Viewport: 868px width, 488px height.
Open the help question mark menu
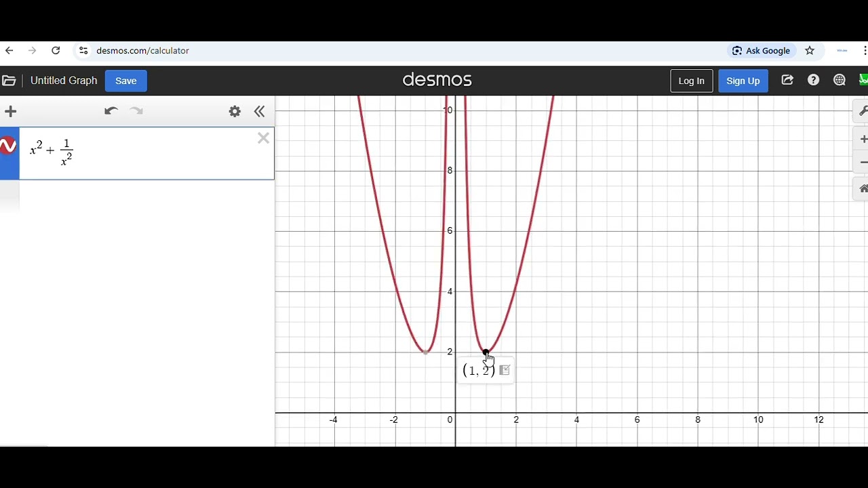coord(814,80)
